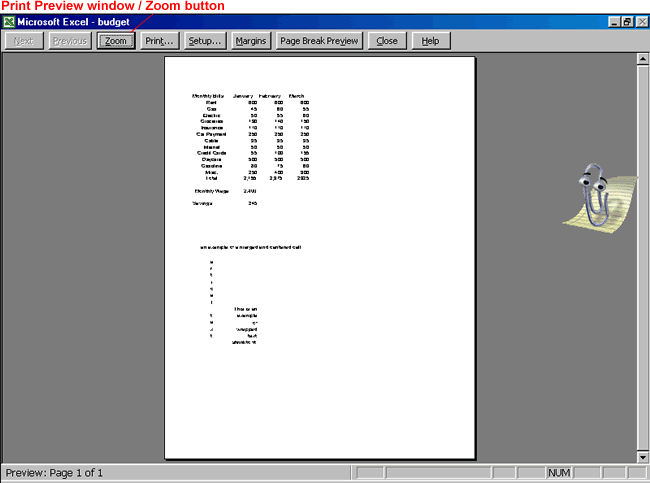The height and width of the screenshot is (483, 650).
Task: Click the greyed-out Previous button
Action: [x=69, y=41]
